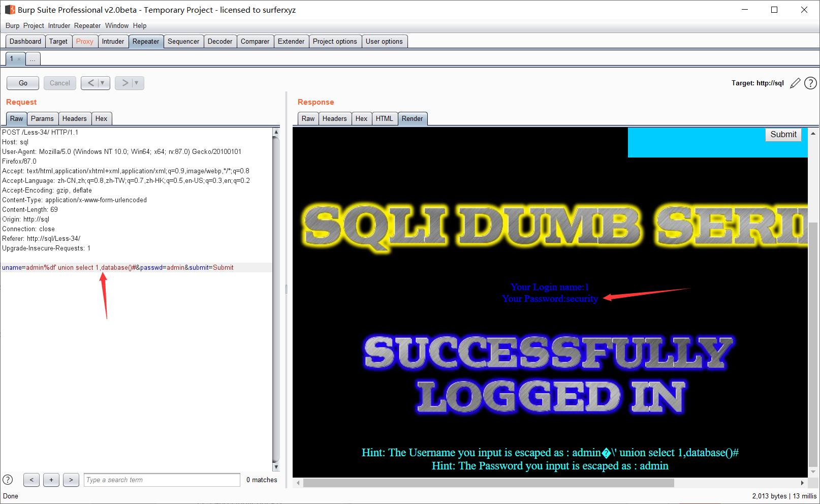The width and height of the screenshot is (820, 504).
Task: Switch to the Intruder tool tab
Action: coord(113,41)
